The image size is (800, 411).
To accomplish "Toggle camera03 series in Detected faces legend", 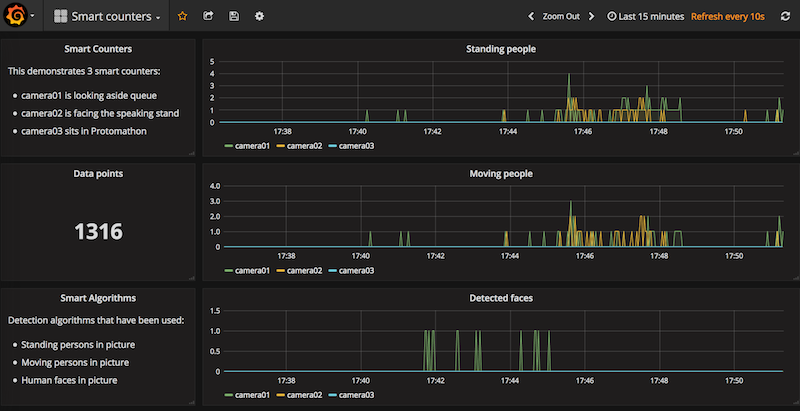I will click(351, 395).
